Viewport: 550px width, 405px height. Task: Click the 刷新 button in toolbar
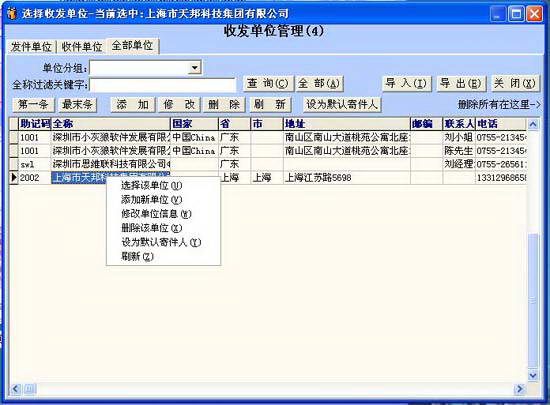coord(270,104)
